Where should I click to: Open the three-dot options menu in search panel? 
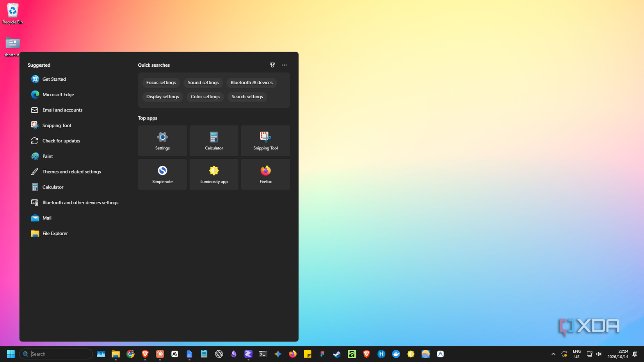[x=284, y=65]
